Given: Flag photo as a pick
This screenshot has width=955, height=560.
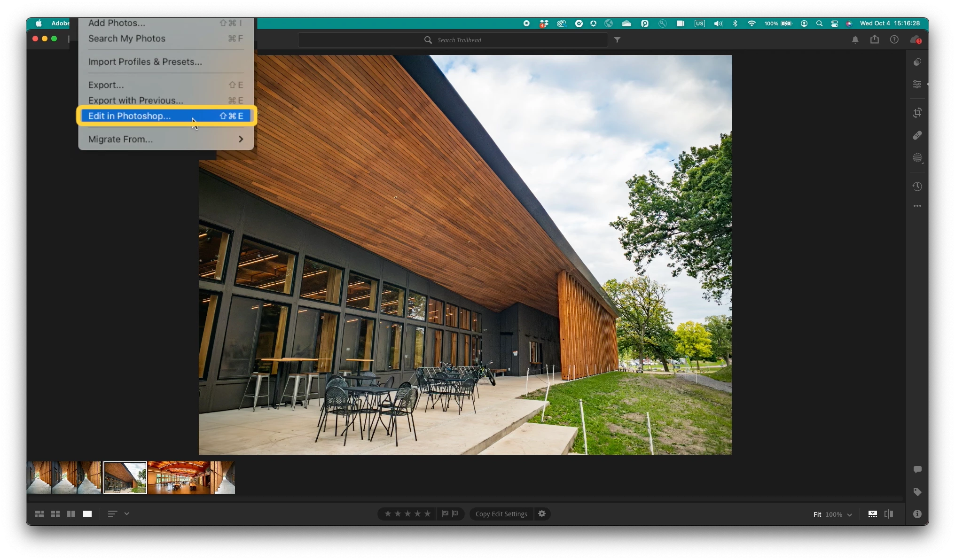Looking at the screenshot, I should tap(445, 514).
